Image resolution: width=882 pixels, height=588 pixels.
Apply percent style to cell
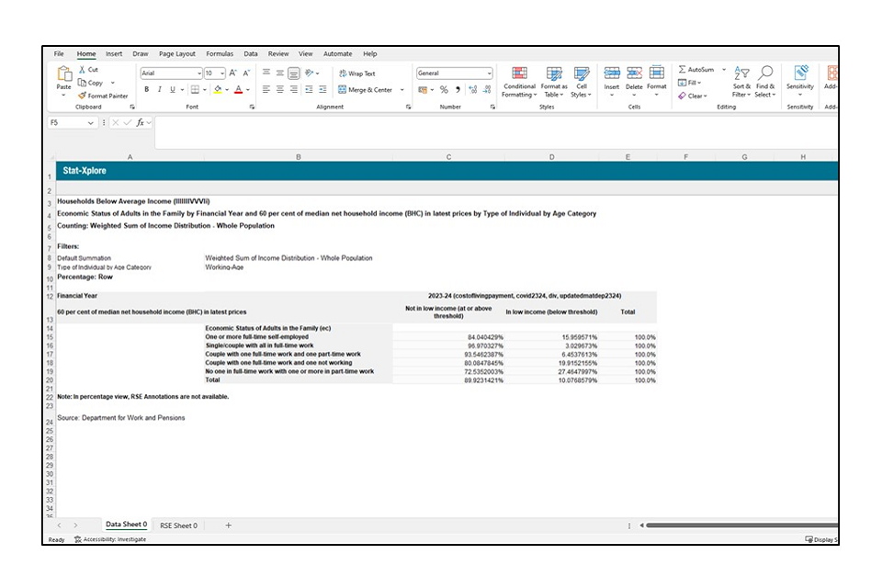444,90
